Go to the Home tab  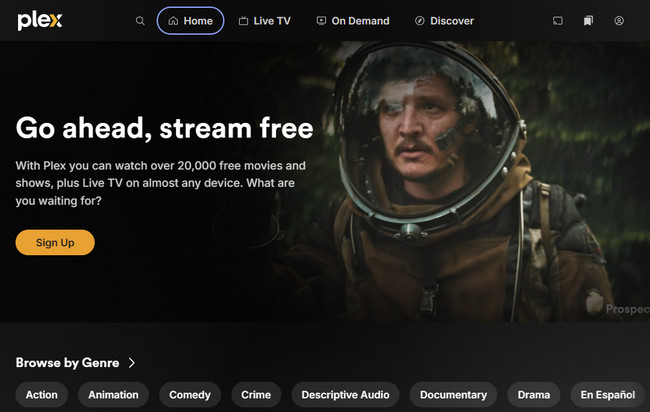pyautogui.click(x=190, y=21)
